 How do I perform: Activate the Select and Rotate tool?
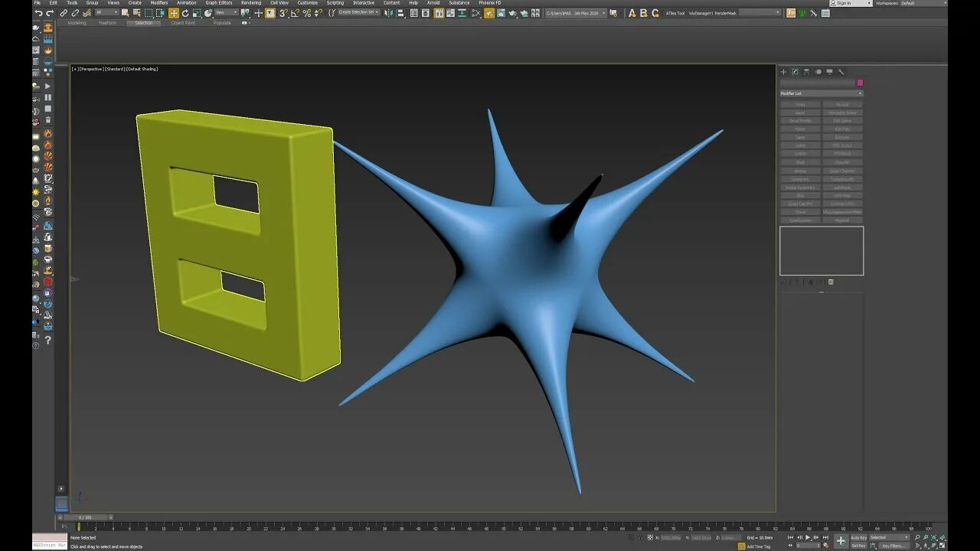pos(185,13)
